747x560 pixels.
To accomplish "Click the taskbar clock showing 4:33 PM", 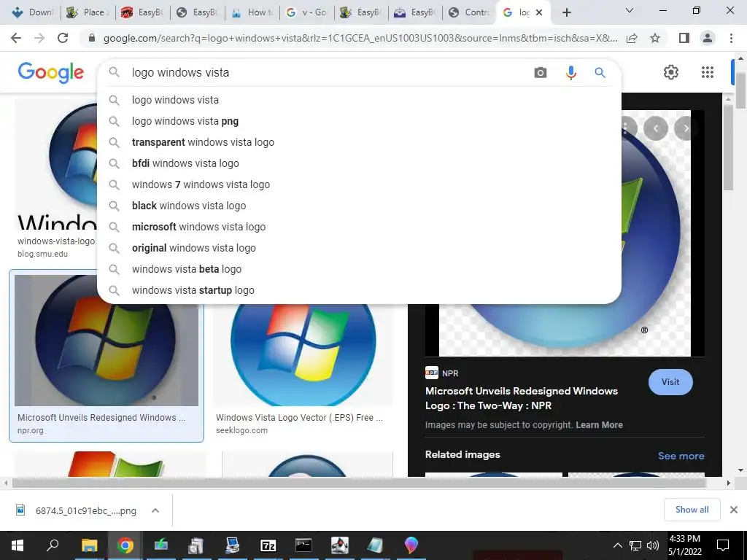I will (684, 545).
